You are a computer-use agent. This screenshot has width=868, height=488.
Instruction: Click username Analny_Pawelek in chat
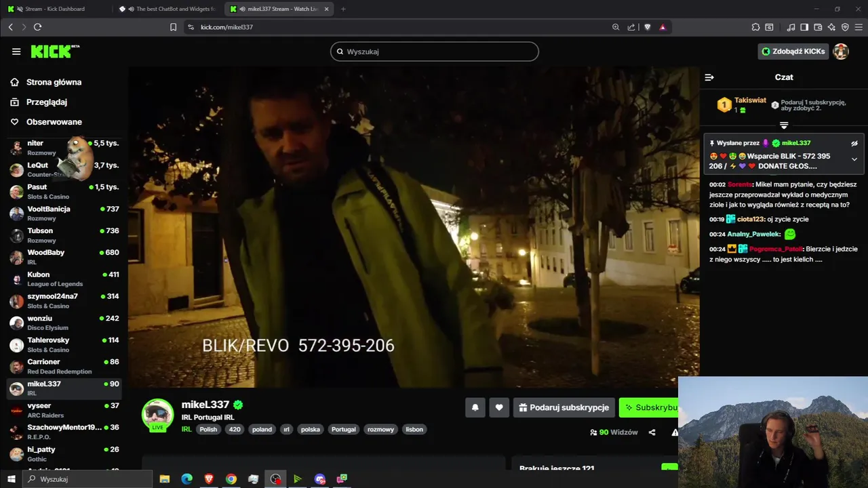click(x=754, y=235)
